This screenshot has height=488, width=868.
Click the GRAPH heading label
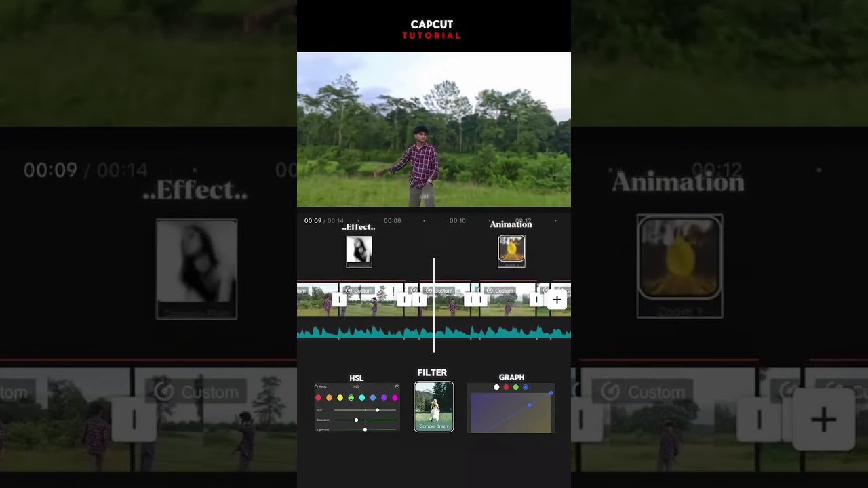[511, 378]
